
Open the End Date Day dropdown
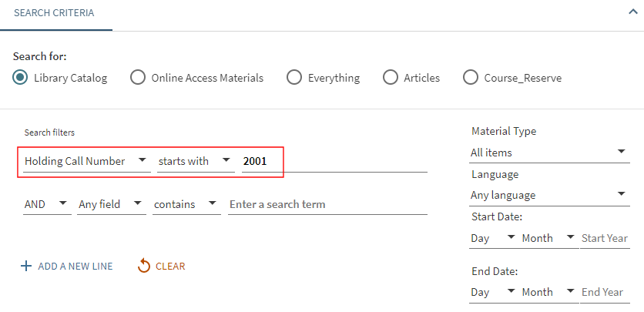tap(493, 292)
